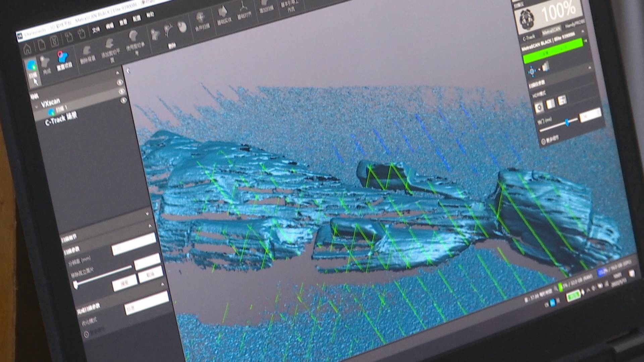Select the grey Finish scan tool
The height and width of the screenshot is (362, 644).
pyautogui.click(x=45, y=65)
